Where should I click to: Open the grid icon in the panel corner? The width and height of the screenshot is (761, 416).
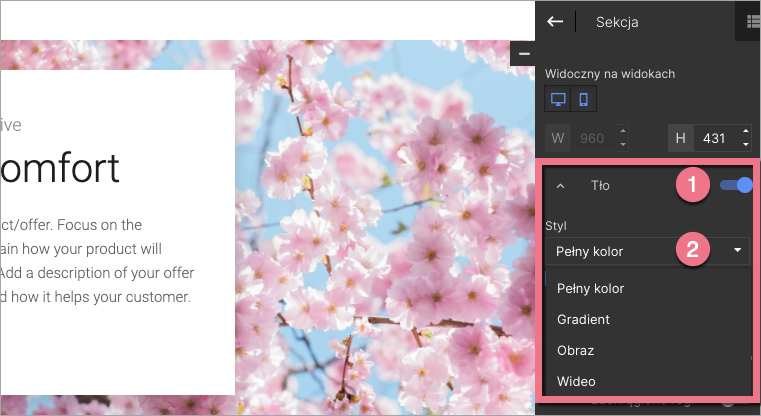tap(750, 20)
